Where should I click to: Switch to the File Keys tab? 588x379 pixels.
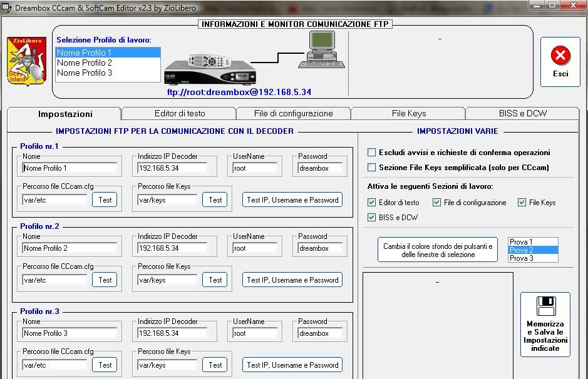(409, 113)
